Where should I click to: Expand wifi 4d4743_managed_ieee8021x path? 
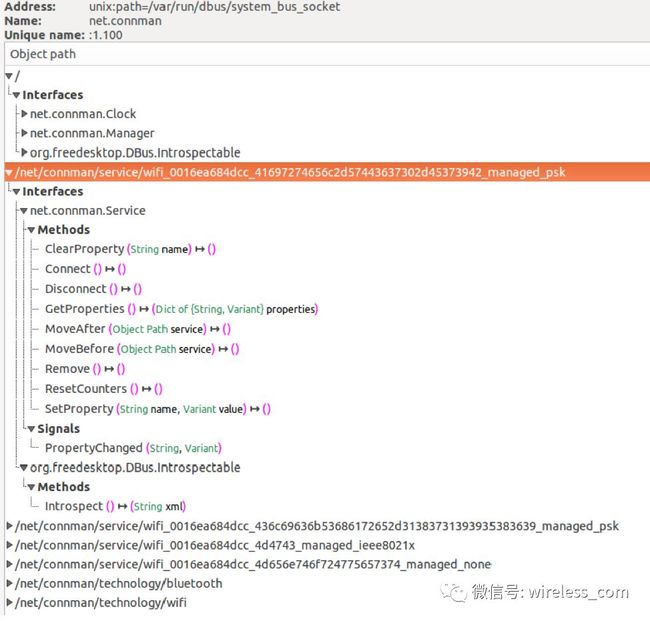tap(9, 545)
